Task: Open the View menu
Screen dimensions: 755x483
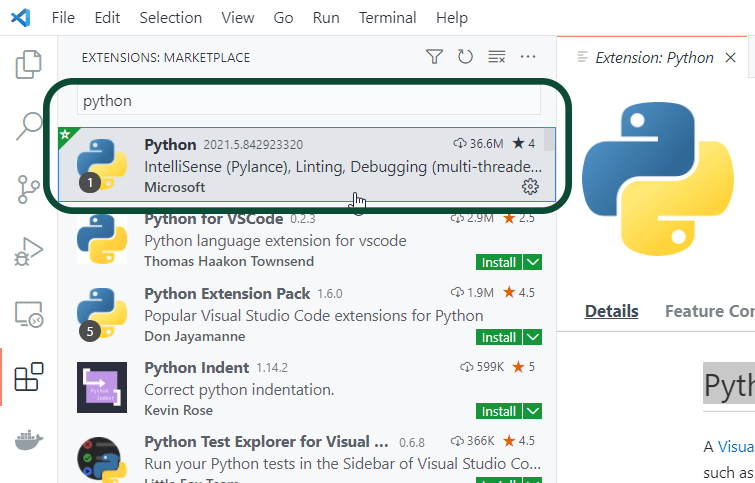Action: [x=237, y=18]
